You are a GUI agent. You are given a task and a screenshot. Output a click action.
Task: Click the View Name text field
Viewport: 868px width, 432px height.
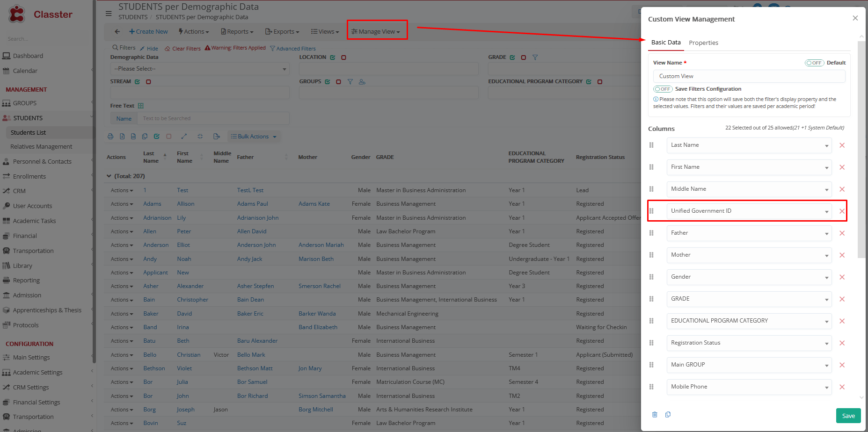pos(749,76)
